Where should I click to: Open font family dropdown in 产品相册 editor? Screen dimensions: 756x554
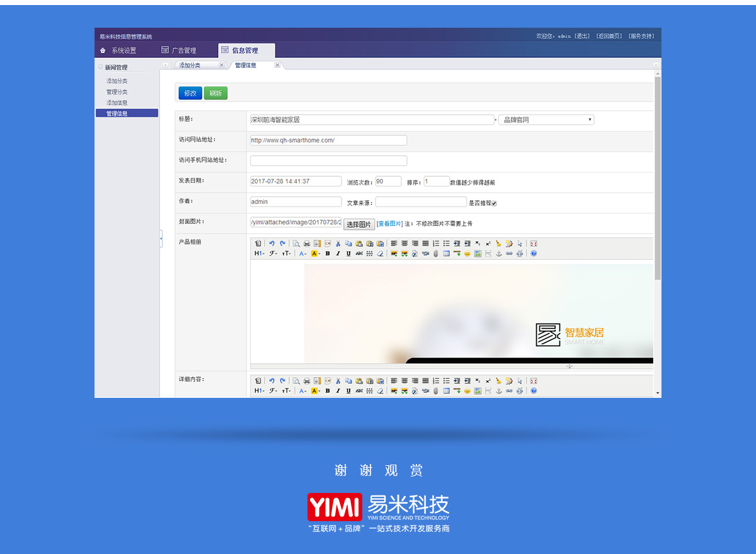click(273, 254)
